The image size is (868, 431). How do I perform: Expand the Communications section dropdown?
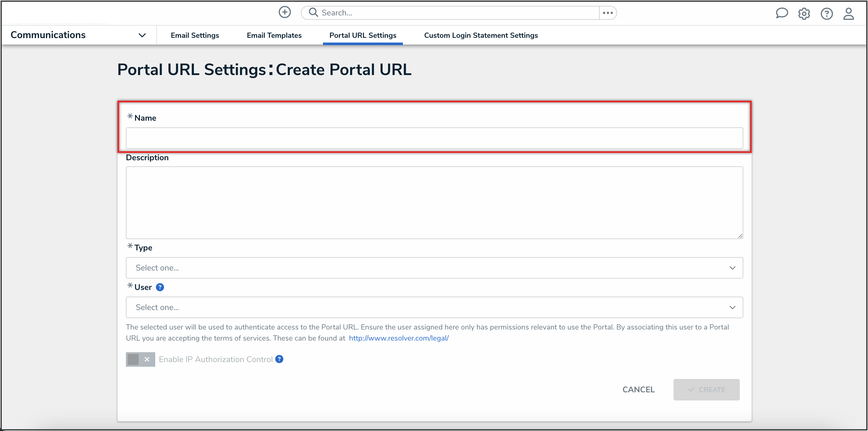(142, 35)
